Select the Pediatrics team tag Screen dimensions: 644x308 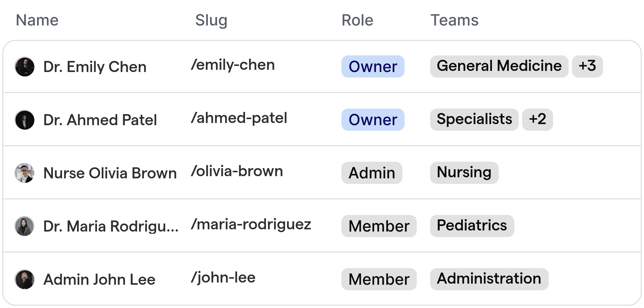pos(472,226)
